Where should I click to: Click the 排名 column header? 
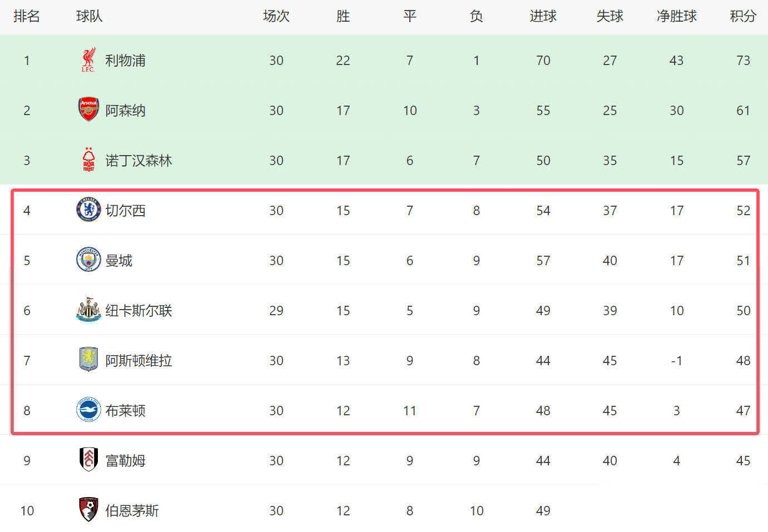[27, 16]
